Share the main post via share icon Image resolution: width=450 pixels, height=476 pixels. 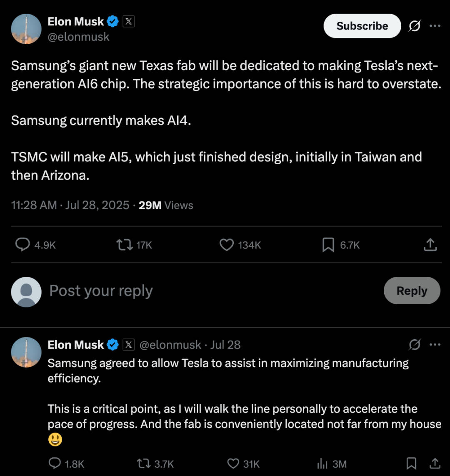point(430,245)
